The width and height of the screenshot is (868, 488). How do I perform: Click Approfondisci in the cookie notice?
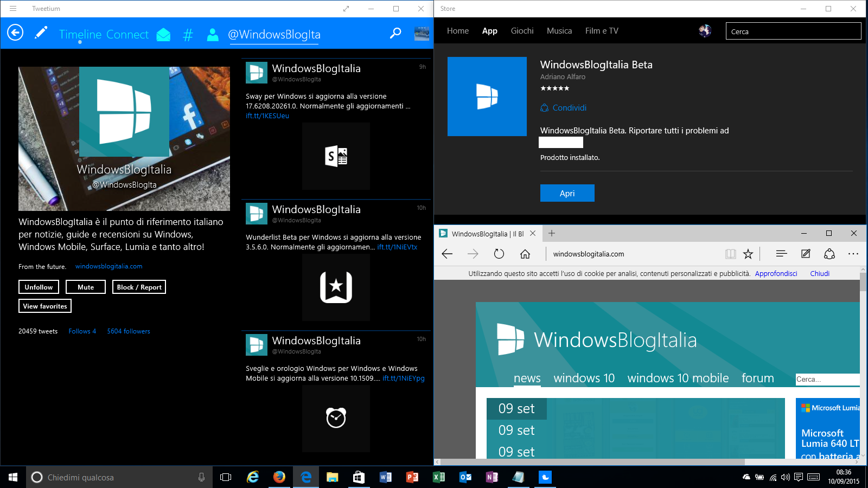click(776, 274)
